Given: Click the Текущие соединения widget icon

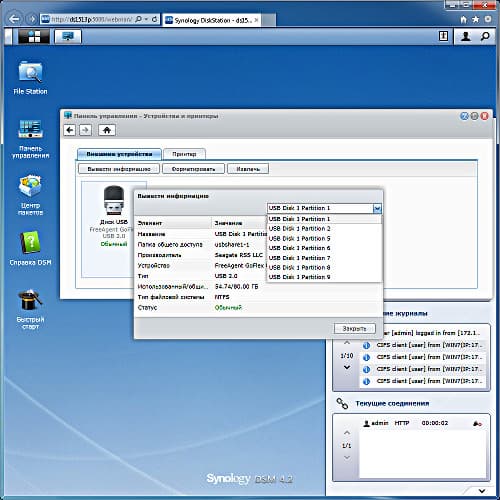Looking at the screenshot, I should pyautogui.click(x=342, y=403).
